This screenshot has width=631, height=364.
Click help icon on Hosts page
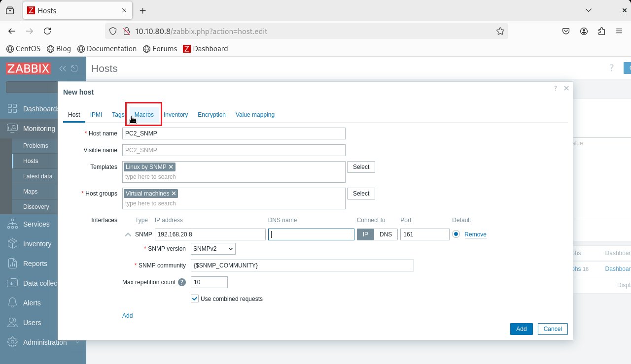pyautogui.click(x=612, y=68)
